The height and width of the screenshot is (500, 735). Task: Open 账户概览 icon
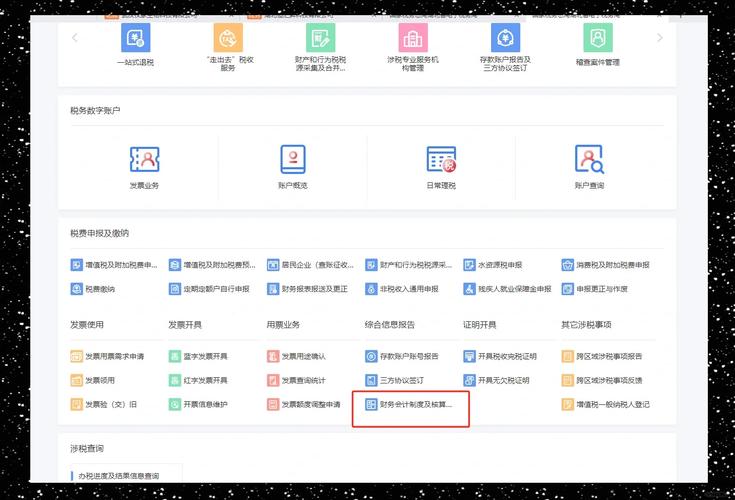293,159
